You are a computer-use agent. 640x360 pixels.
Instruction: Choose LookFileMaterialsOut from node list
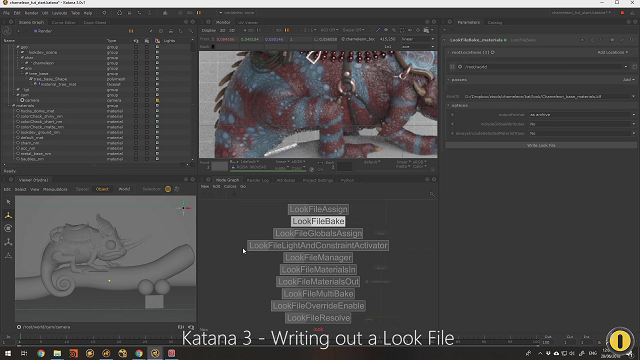coord(318,282)
